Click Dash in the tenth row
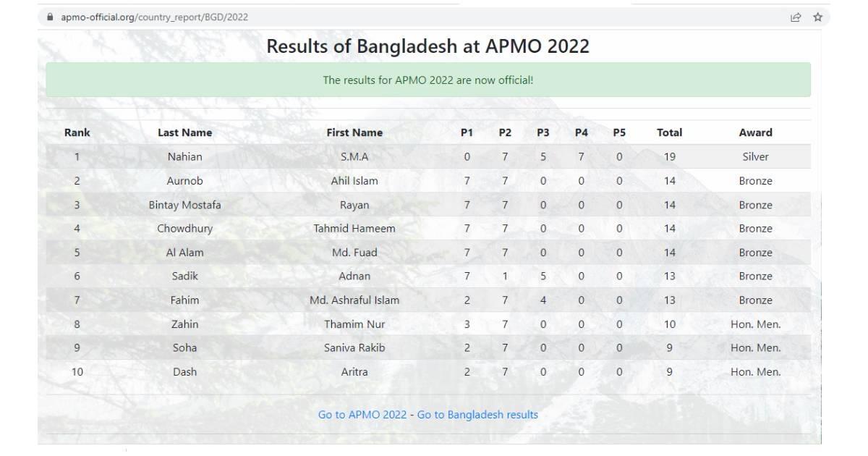Viewport: 868px width, 456px height. pos(185,372)
